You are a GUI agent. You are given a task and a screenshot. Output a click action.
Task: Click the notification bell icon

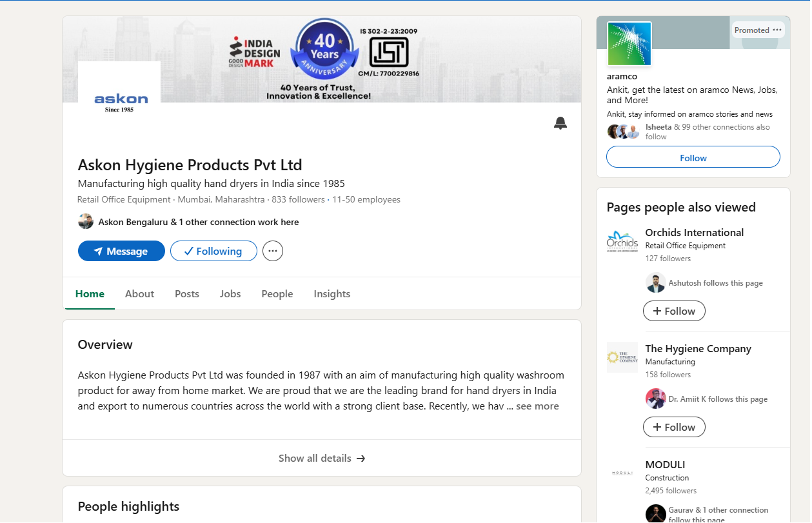[560, 123]
